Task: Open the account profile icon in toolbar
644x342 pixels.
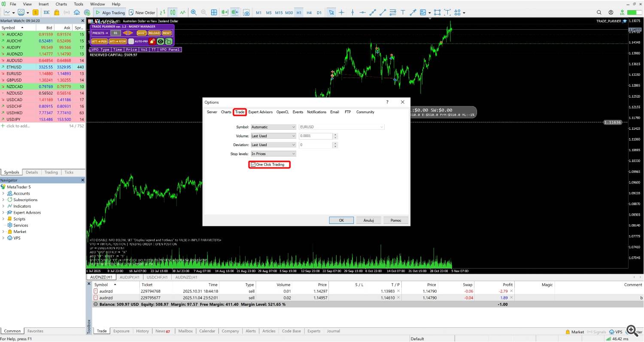Action: pyautogui.click(x=611, y=12)
